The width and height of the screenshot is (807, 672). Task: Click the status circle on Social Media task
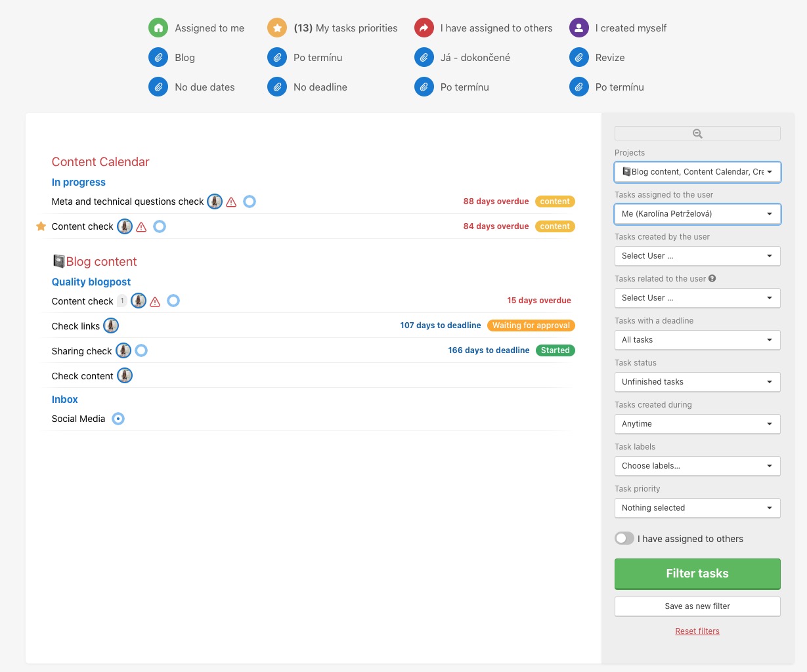tap(118, 419)
